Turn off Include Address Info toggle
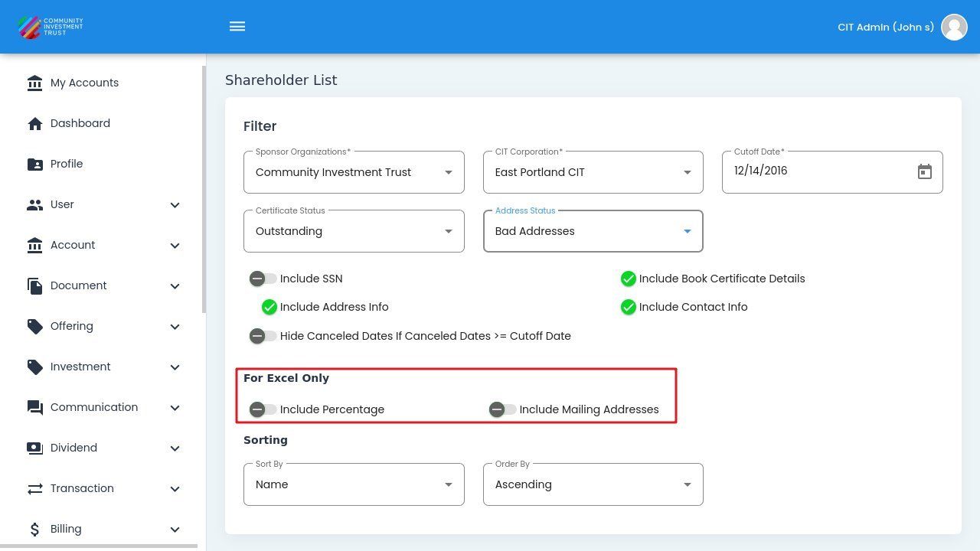This screenshot has height=551, width=980. coord(269,307)
